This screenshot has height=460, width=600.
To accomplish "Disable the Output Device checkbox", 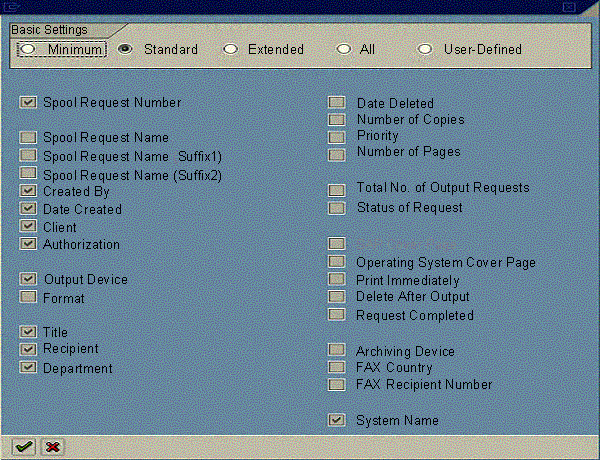I will 28,280.
